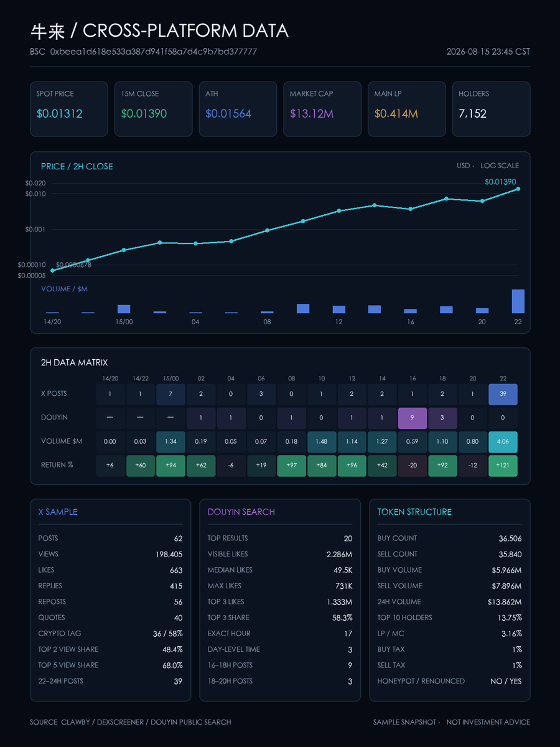Click the TOP 10 HOLDERS value 13.75%
Image resolution: width=560 pixels, height=747 pixels.
pyautogui.click(x=510, y=618)
